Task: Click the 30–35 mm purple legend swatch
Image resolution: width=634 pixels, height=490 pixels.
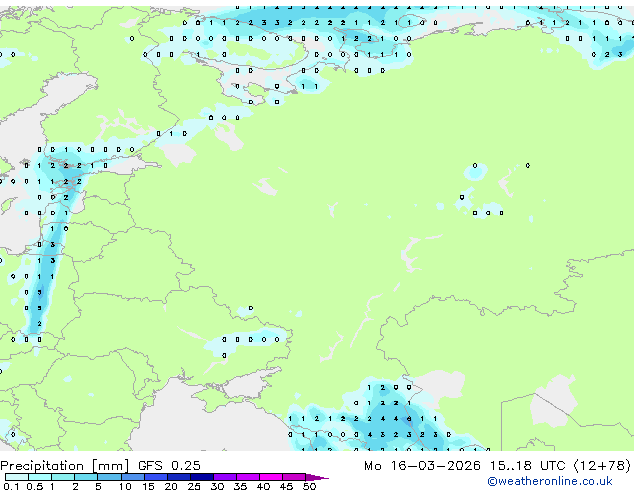Action: [224, 477]
